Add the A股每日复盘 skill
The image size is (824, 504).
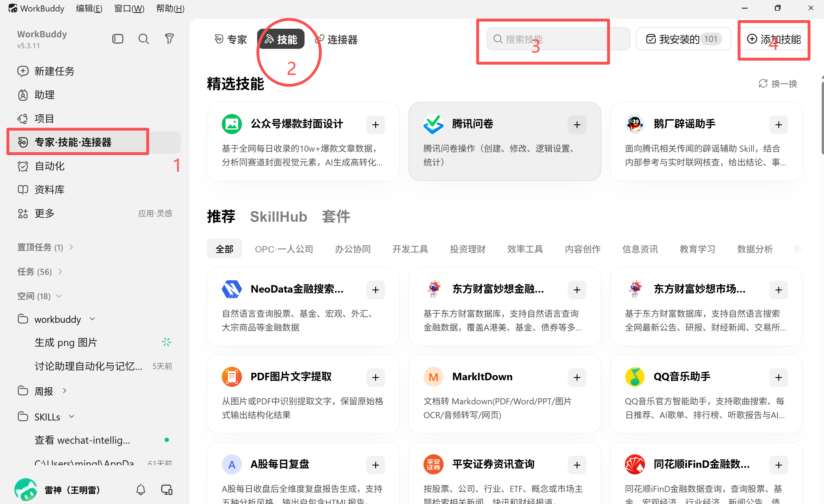pos(376,465)
